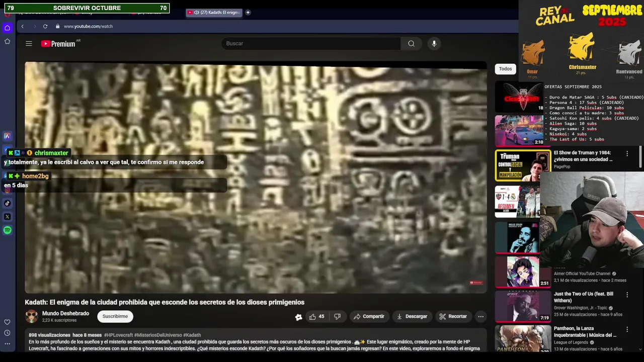
Task: Click the #MisteriosDelUniverso hashtag
Action: tap(158, 335)
